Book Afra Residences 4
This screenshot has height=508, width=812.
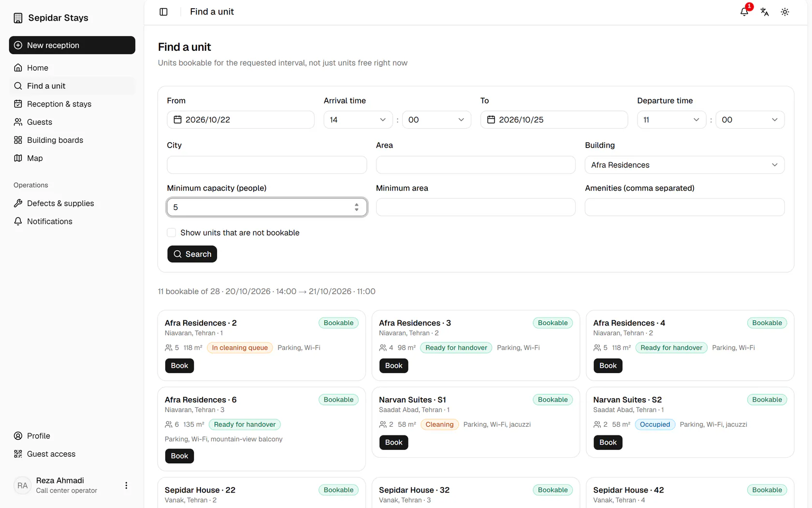pyautogui.click(x=608, y=366)
